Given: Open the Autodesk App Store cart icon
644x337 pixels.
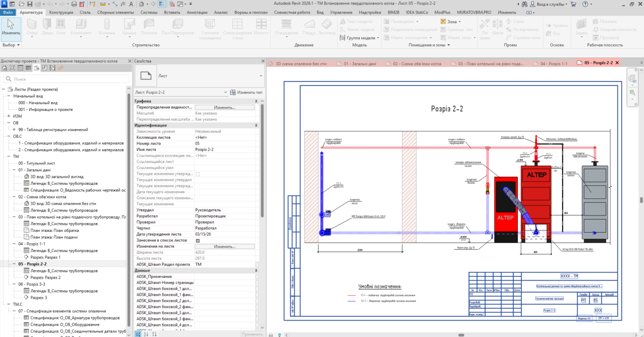Looking at the screenshot, I should click(573, 4).
